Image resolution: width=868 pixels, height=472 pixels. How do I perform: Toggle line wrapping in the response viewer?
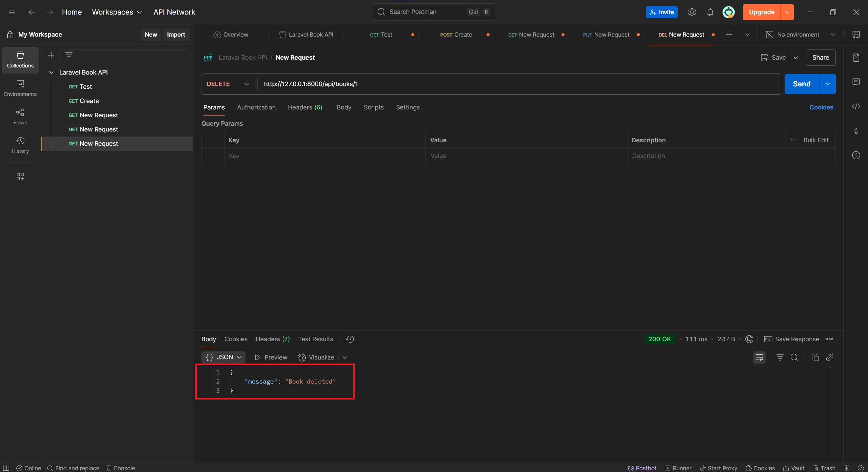(759, 357)
